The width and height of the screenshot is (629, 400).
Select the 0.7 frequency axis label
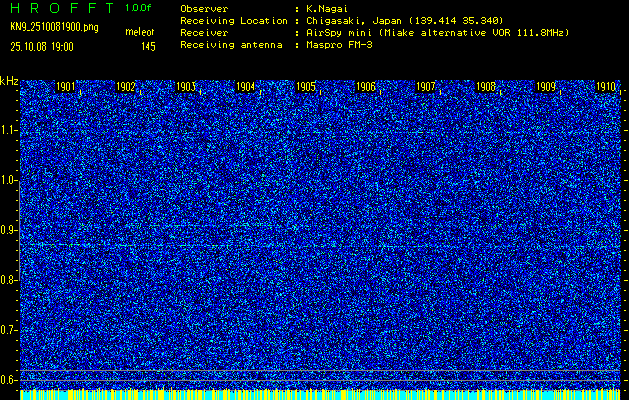pos(9,329)
